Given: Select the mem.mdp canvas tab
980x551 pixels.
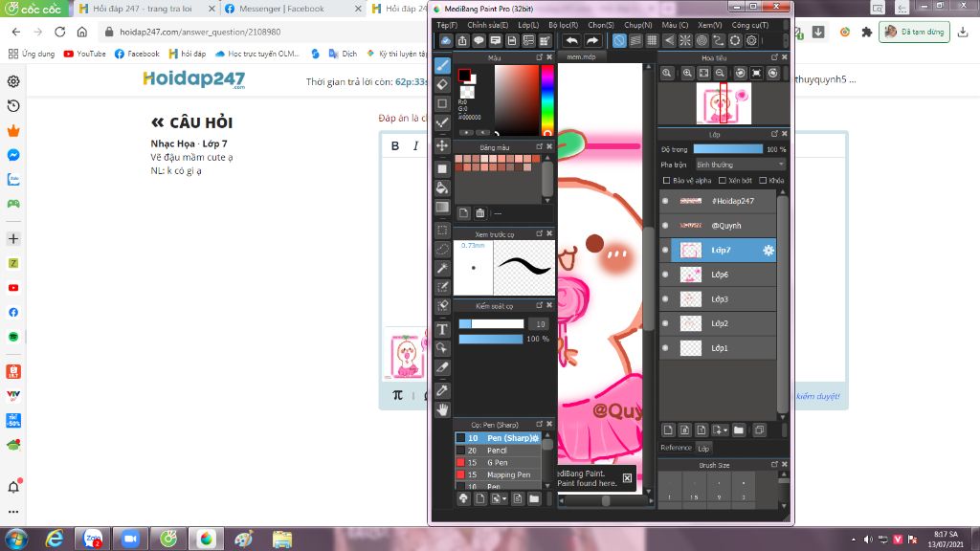Looking at the screenshot, I should 581,56.
